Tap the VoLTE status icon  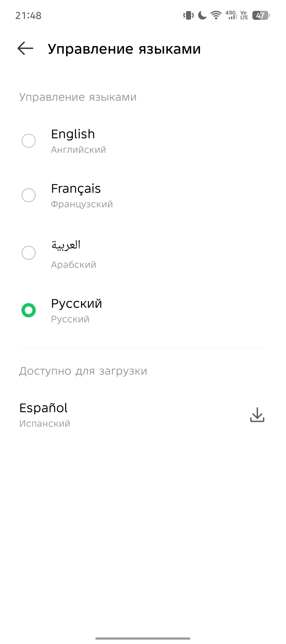coord(244,15)
